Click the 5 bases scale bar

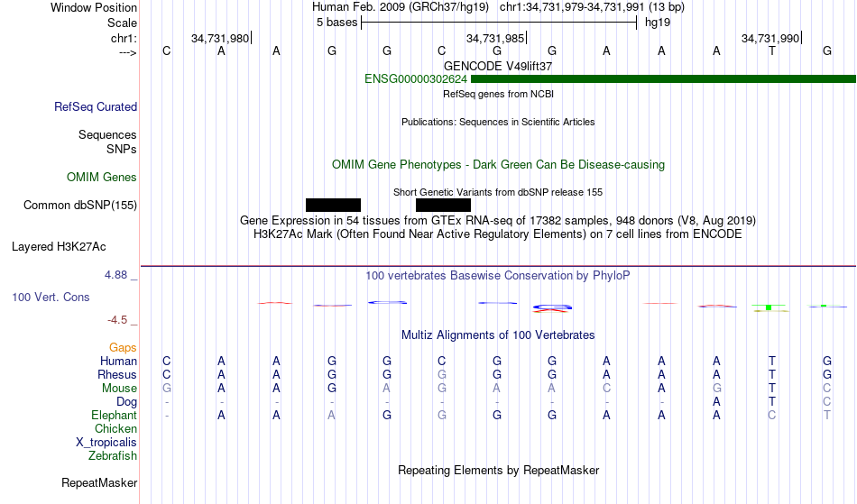pyautogui.click(x=499, y=23)
